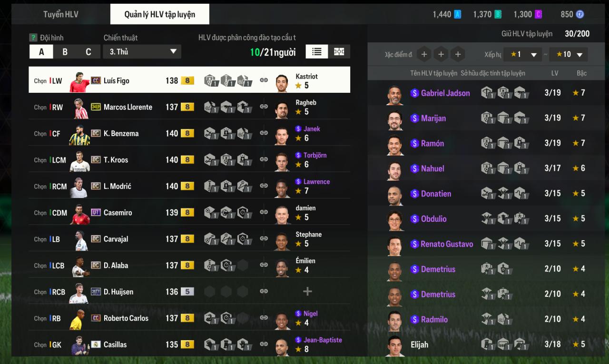Open Quản lý HLV tập luyện tab

(x=160, y=14)
